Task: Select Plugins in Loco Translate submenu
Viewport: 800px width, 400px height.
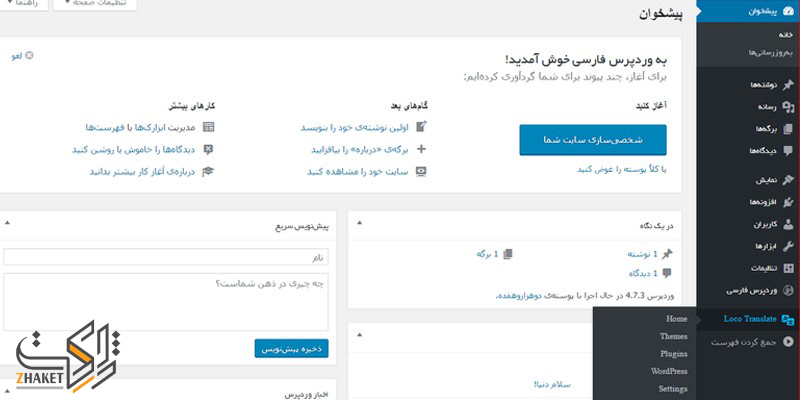Action: click(673, 354)
